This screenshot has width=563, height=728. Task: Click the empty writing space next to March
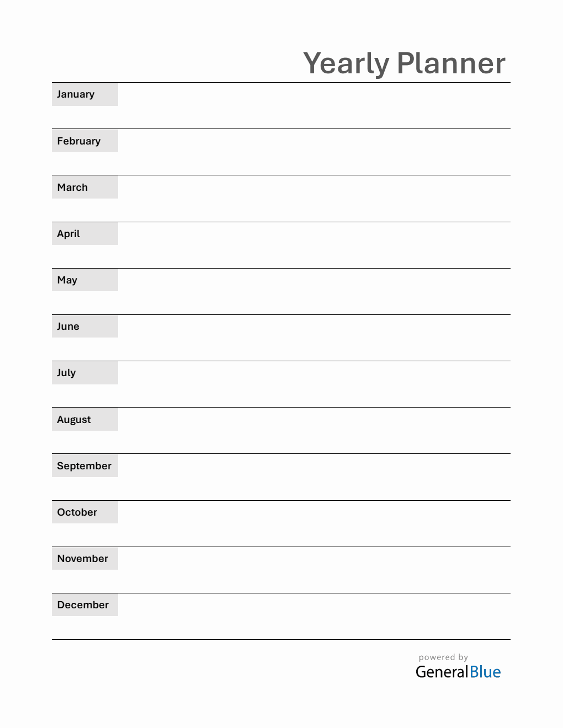(314, 199)
